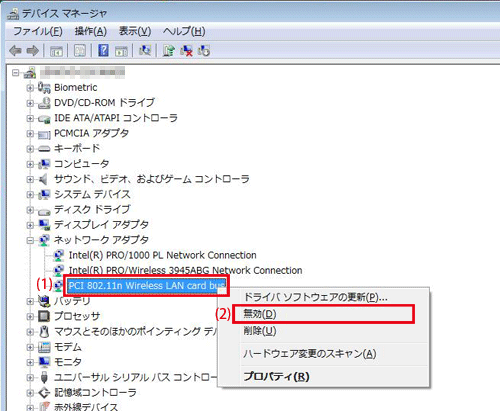The height and width of the screenshot is (411, 500).
Task: Select Intel(R) PRO/1000 PL Network Connection
Action: click(162, 255)
